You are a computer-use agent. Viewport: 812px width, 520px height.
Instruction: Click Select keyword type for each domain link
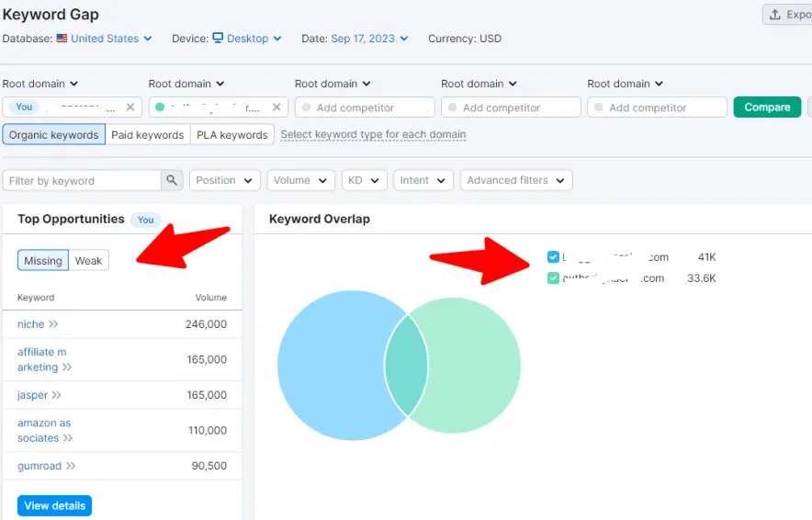point(373,135)
